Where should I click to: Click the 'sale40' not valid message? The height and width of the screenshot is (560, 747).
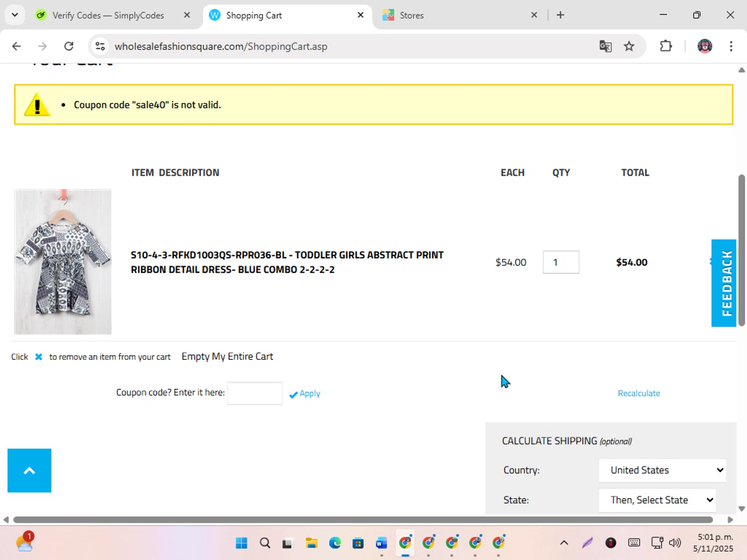coord(147,105)
